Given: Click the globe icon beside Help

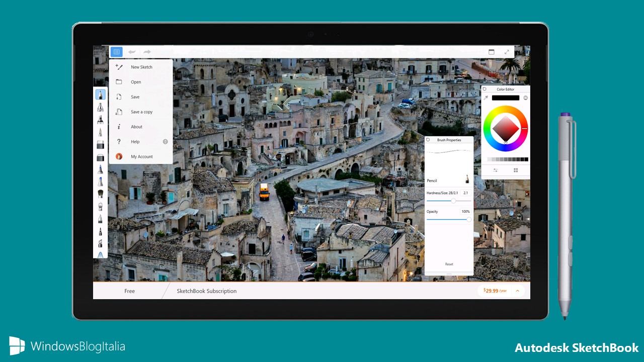Looking at the screenshot, I should 165,142.
